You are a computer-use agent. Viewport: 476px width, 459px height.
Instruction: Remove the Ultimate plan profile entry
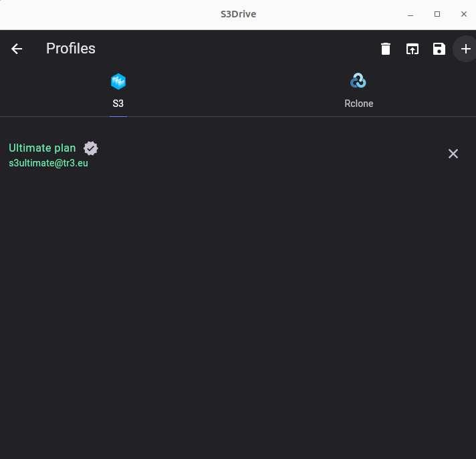[453, 154]
